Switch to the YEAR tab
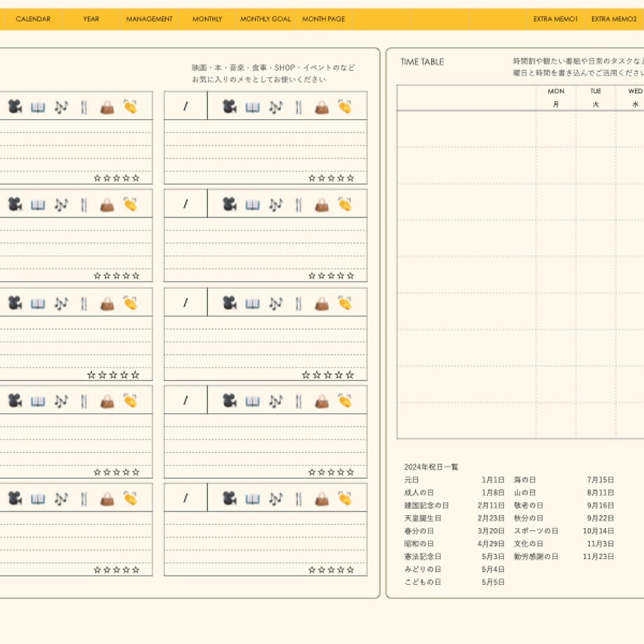Screen dimensions: 644x644 tap(91, 19)
